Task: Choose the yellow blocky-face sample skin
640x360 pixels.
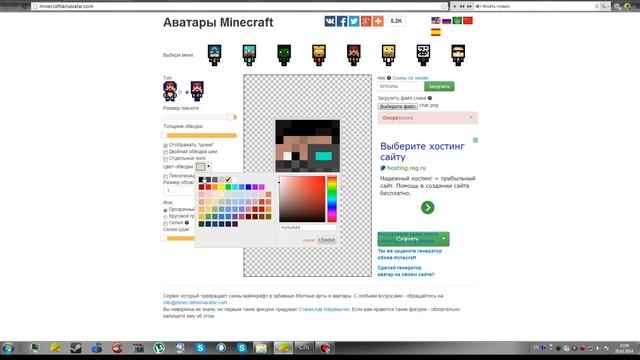Action: pyautogui.click(x=389, y=55)
